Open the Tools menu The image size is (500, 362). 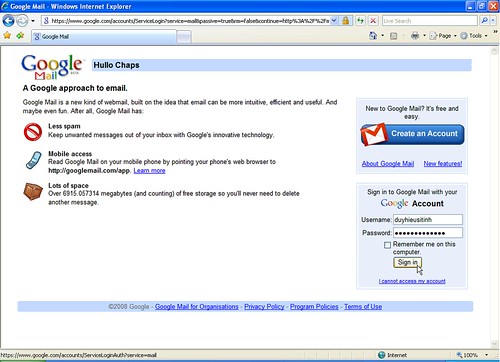click(474, 36)
